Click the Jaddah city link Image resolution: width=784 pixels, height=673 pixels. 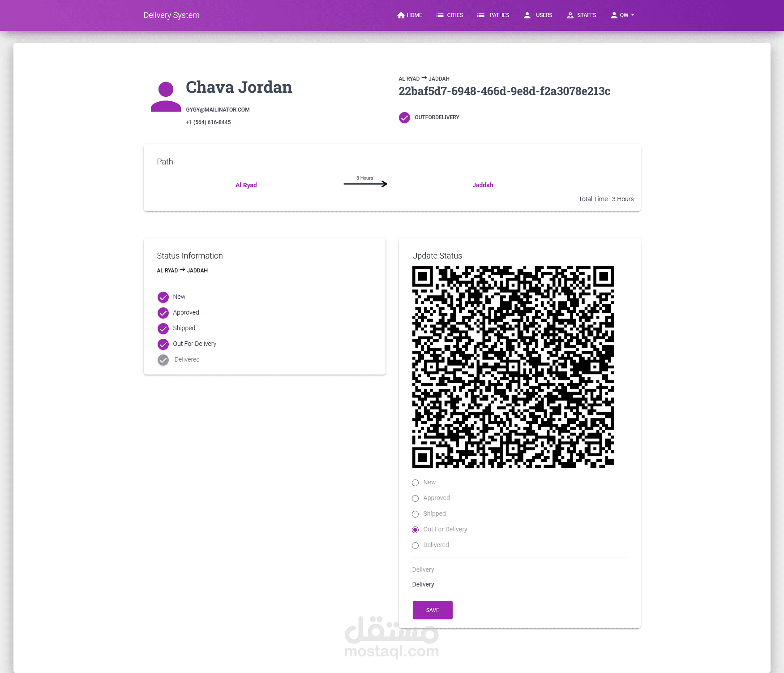[x=483, y=185]
